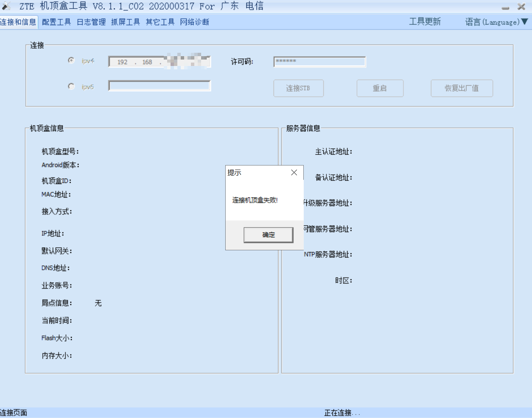Click 工具更新 in the menu bar
This screenshot has height=418, width=532.
click(x=425, y=21)
